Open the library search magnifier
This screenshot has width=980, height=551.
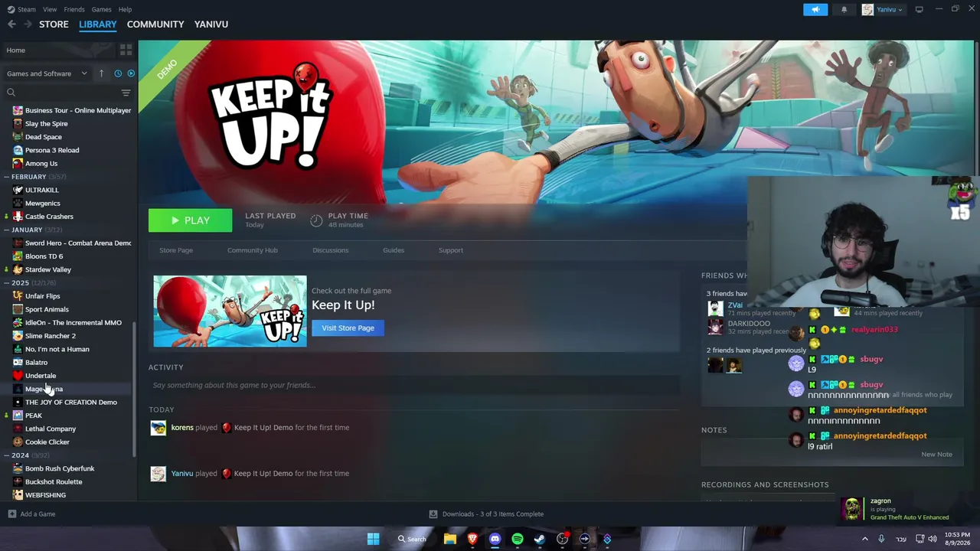(11, 93)
